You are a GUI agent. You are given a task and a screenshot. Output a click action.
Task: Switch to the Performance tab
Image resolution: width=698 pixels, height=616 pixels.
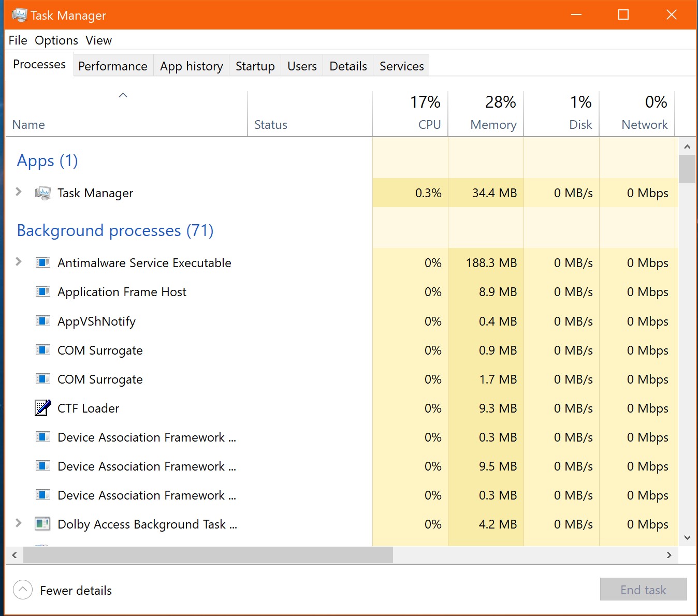113,66
